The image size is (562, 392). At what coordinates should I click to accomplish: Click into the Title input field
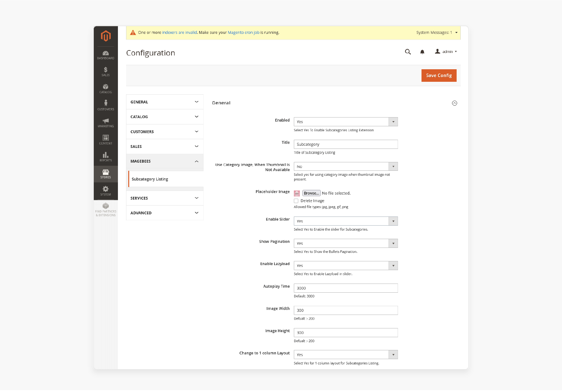coord(346,144)
